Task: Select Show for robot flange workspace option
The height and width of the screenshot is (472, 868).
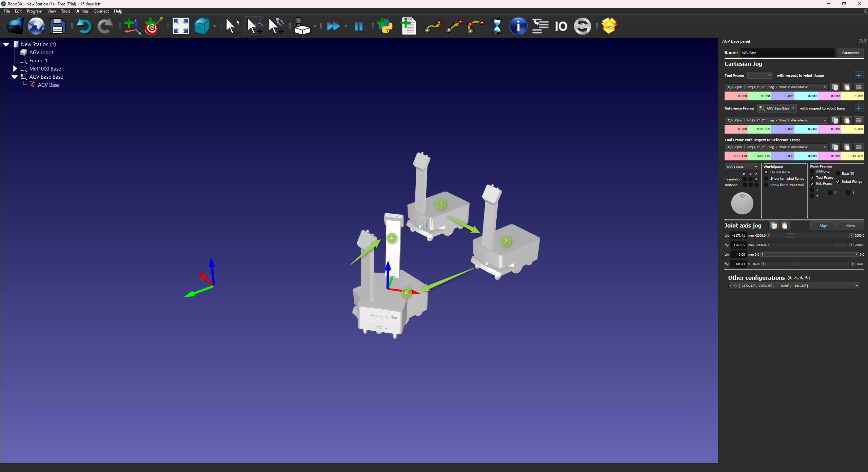Action: pos(766,179)
